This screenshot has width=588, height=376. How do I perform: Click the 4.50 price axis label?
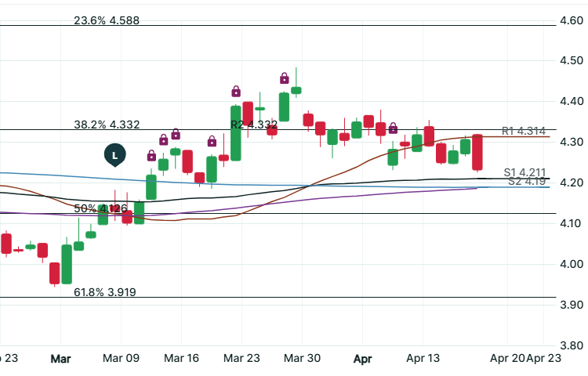(568, 61)
